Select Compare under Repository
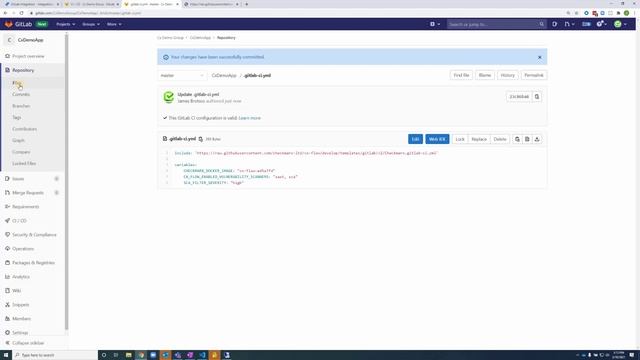Image resolution: width=640 pixels, height=360 pixels. tap(21, 152)
